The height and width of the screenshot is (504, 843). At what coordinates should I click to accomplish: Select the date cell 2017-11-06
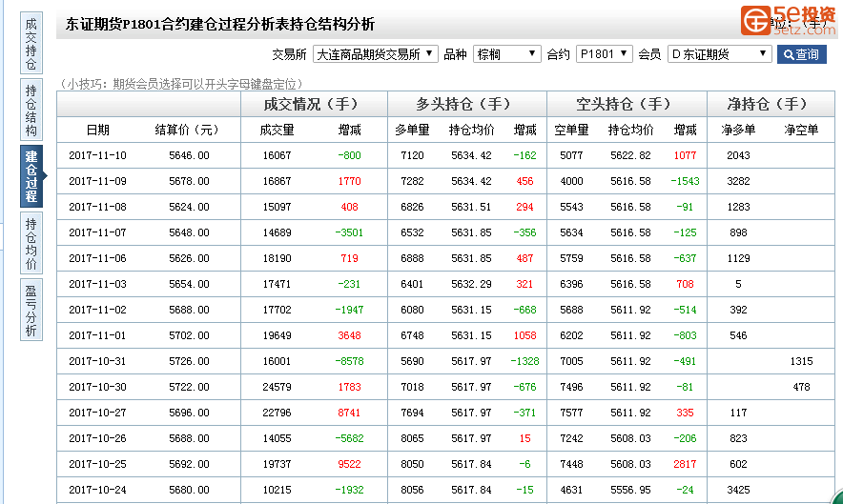pyautogui.click(x=98, y=258)
